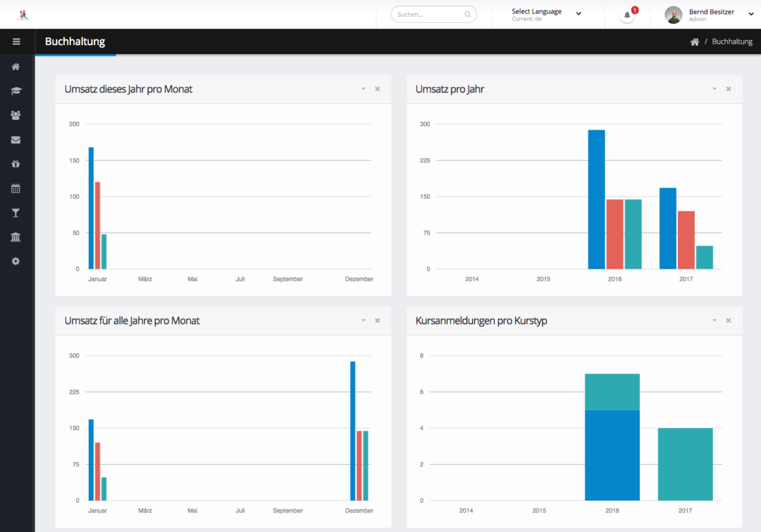Close the Kursanmeldungen pro Kurstyp panel
Image resolution: width=761 pixels, height=532 pixels.
(729, 320)
